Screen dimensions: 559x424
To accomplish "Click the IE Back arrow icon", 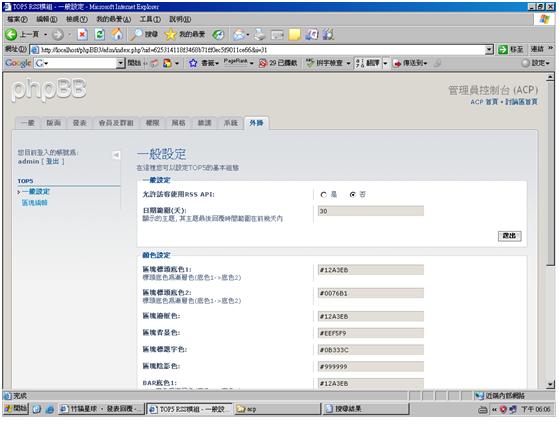I will tap(11, 34).
